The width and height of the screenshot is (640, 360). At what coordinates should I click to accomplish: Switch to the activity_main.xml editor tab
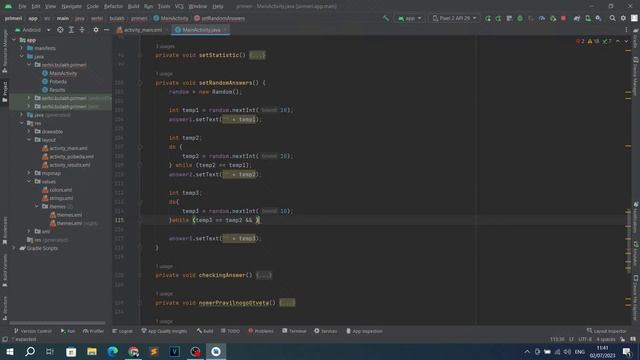click(x=142, y=30)
